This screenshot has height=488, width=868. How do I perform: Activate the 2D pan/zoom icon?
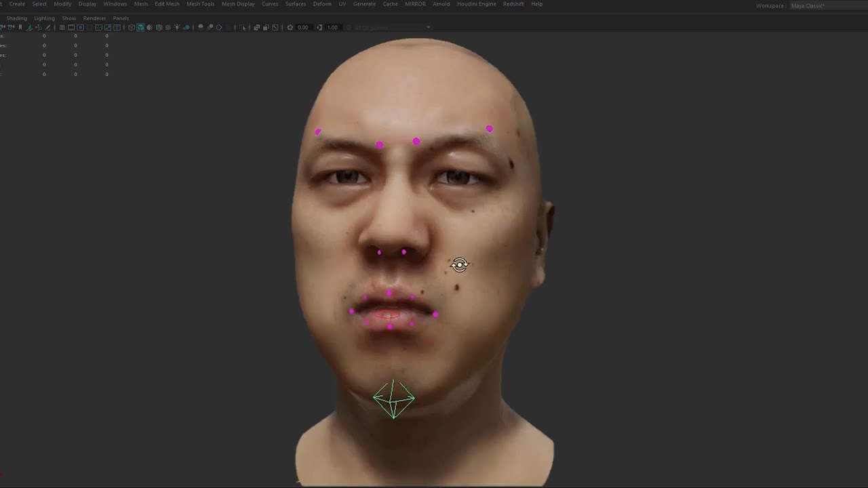(38, 27)
